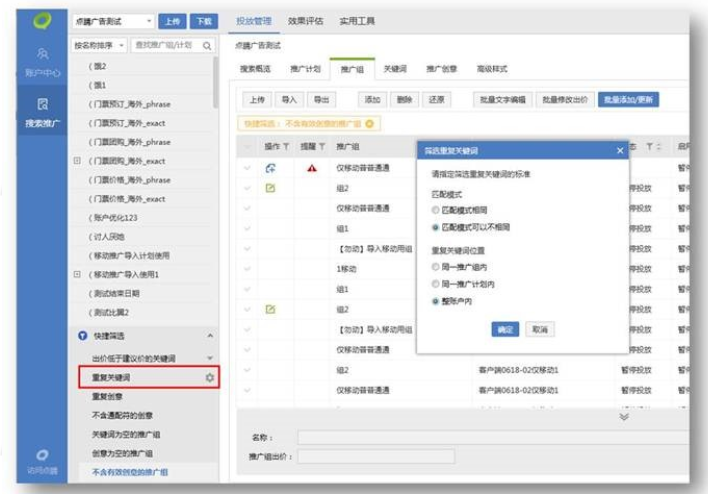This screenshot has height=494, width=708.
Task: Select the 匹配模式相同 radio option
Action: pos(435,210)
